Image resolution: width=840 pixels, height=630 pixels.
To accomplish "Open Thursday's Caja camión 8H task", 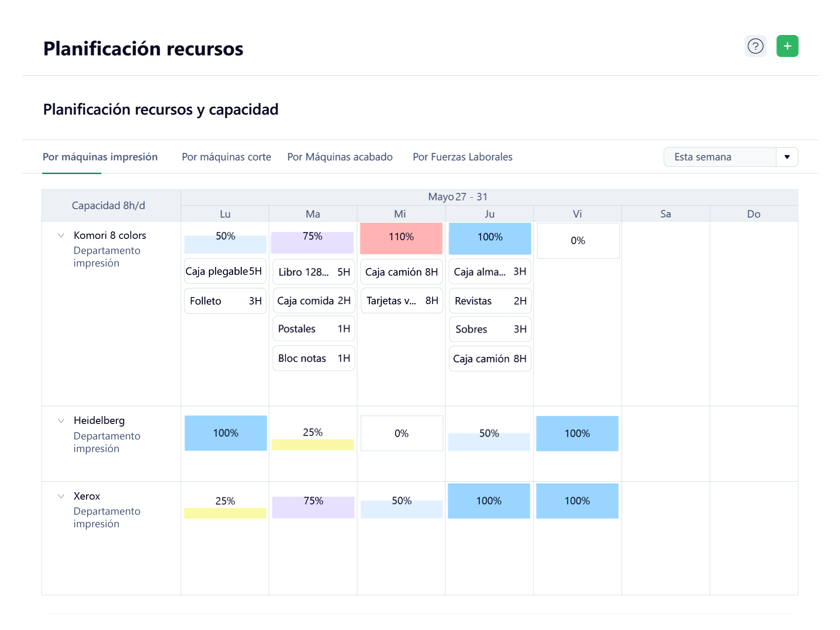I will 490,359.
